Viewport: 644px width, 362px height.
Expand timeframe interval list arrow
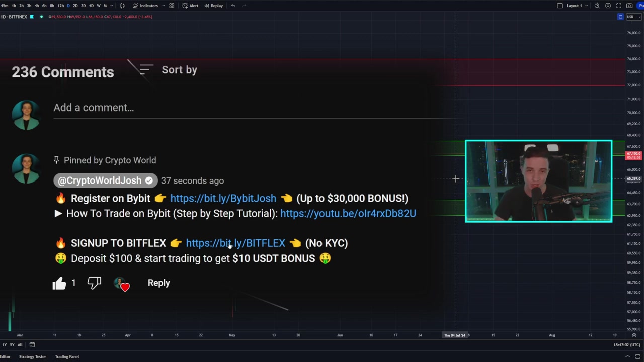111,6
